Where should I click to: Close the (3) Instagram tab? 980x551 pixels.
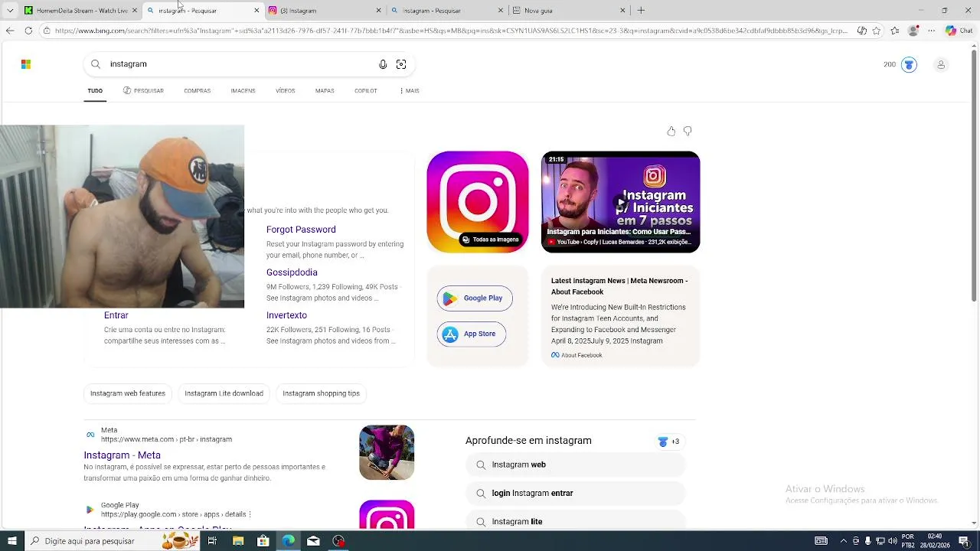[x=378, y=11]
